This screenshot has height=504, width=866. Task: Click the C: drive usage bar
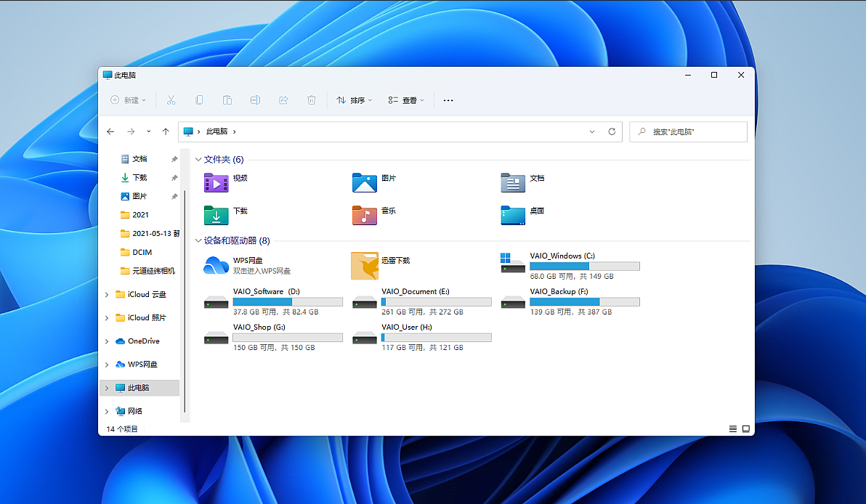click(x=584, y=266)
